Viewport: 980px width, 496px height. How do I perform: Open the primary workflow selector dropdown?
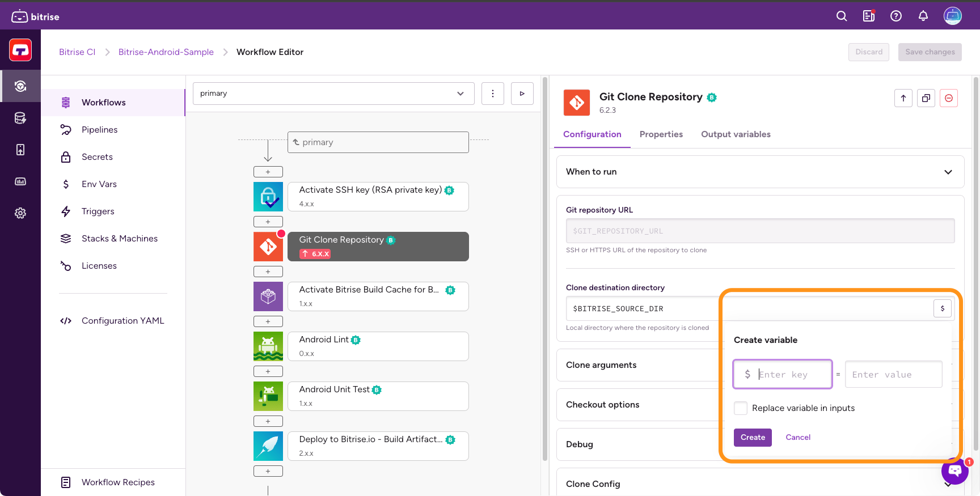(333, 94)
